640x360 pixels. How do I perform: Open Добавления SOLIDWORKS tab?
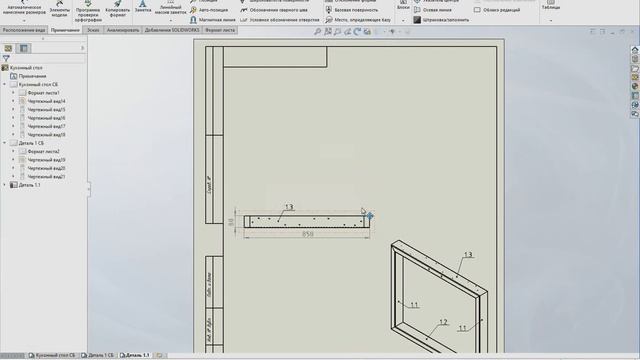point(172,30)
